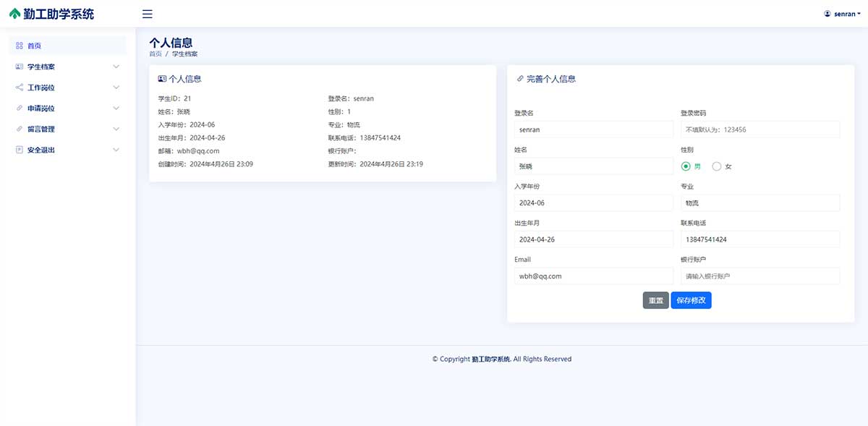Click the green logo icon in header
The image size is (868, 426).
(15, 14)
